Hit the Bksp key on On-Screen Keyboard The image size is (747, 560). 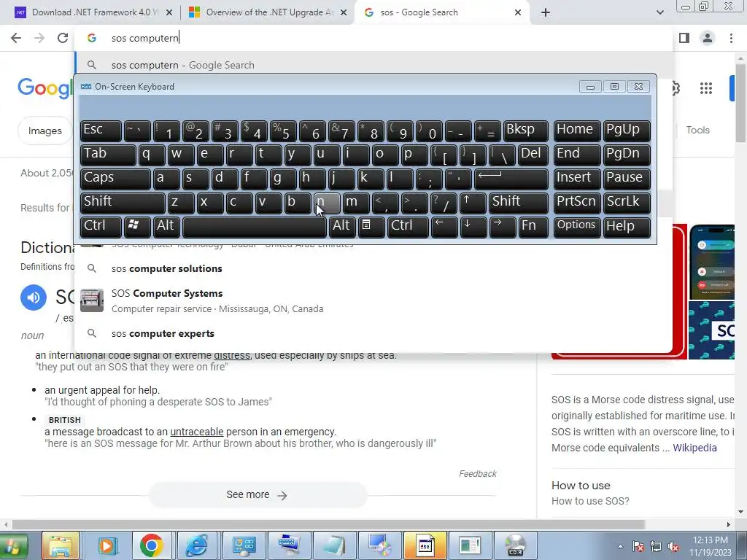(x=525, y=131)
